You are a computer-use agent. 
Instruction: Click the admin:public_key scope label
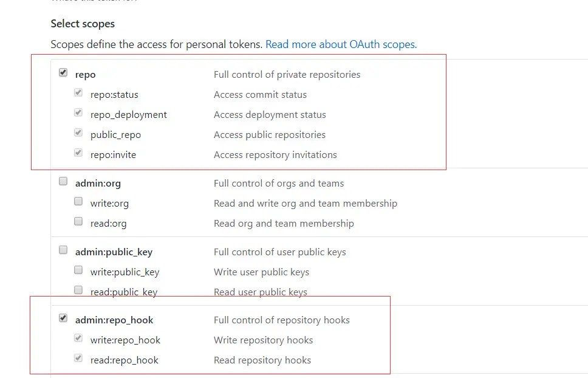(x=114, y=252)
